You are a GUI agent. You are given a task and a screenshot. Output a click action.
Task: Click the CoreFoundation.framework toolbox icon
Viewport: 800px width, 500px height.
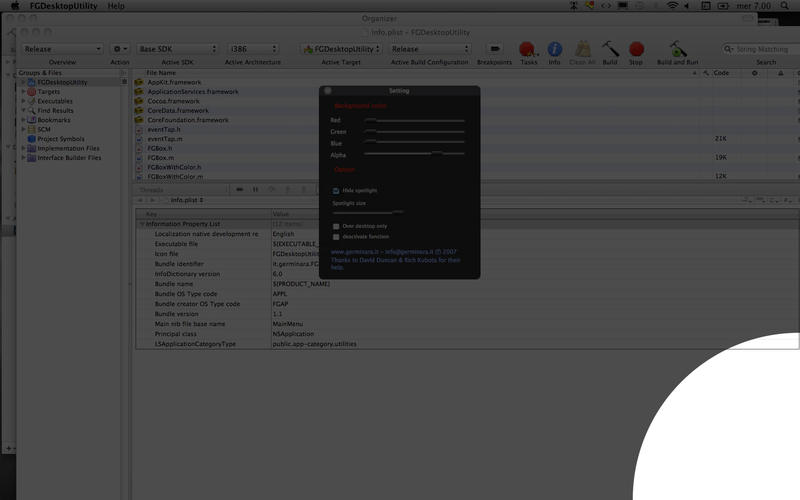139,120
